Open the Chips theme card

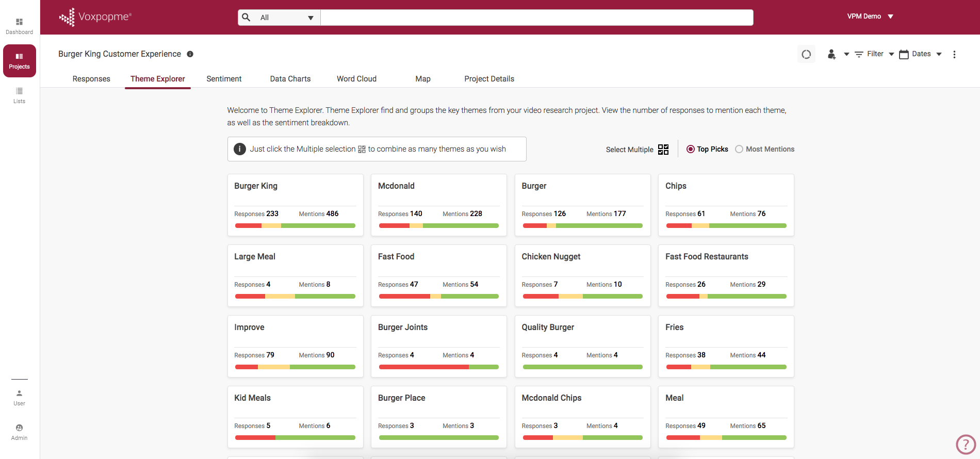[726, 205]
